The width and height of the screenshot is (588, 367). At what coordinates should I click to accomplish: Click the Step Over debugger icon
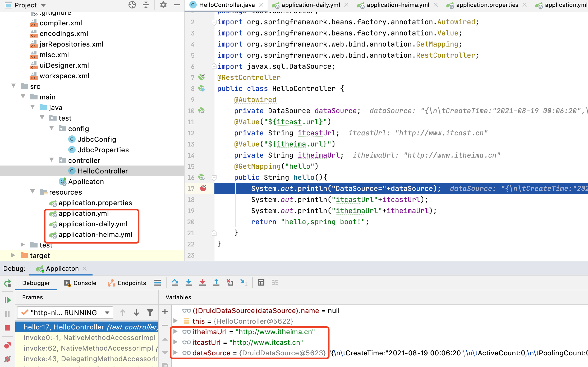coord(175,283)
